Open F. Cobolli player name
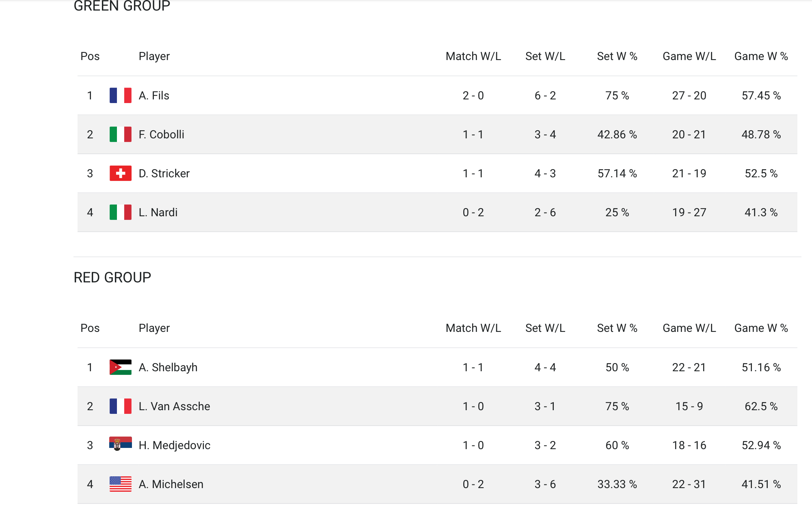The image size is (812, 510). 161,134
